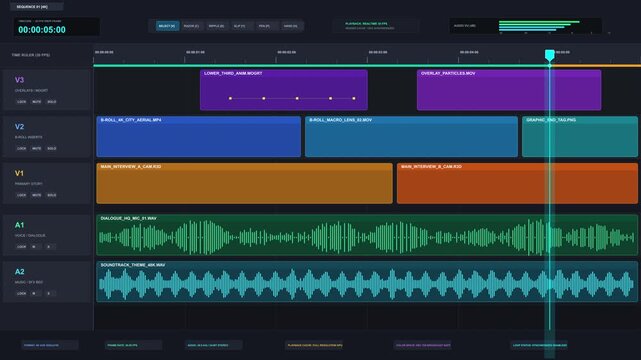Image resolution: width=641 pixels, height=360 pixels.
Task: Select the MAIN_INTERVIEW_B_CAM.R3D clip
Action: click(x=517, y=183)
